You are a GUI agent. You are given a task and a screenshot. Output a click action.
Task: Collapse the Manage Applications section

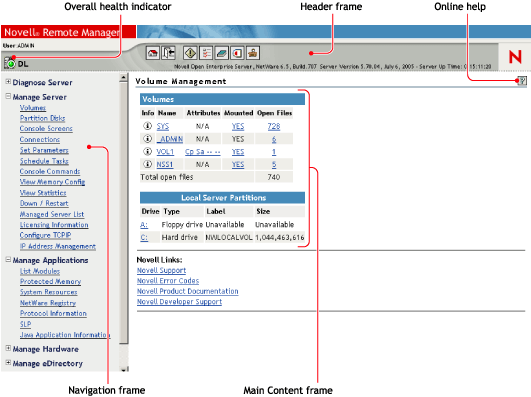click(x=8, y=259)
